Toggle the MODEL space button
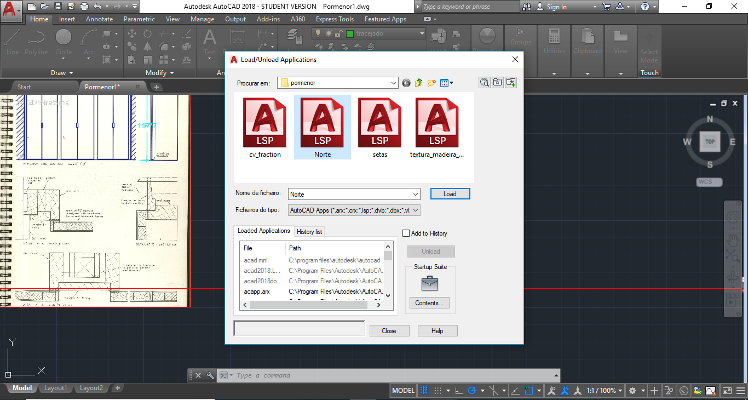The height and width of the screenshot is (400, 748). click(x=403, y=390)
